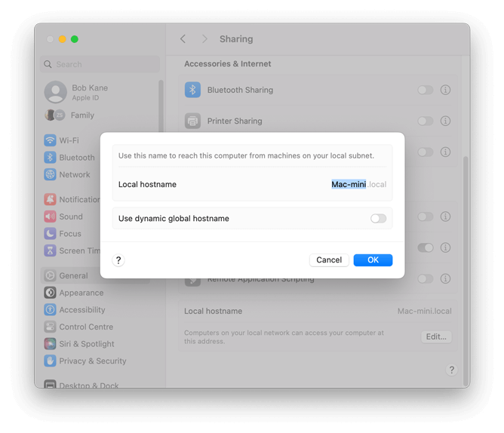This screenshot has height=433, width=504.
Task: Click the Accessories & Internet heading
Action: pyautogui.click(x=228, y=63)
